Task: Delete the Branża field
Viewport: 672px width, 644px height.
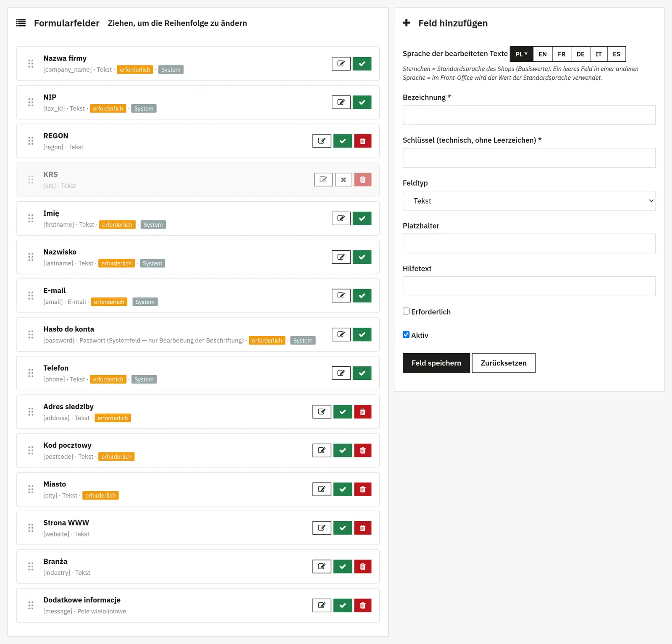Action: 363,567
